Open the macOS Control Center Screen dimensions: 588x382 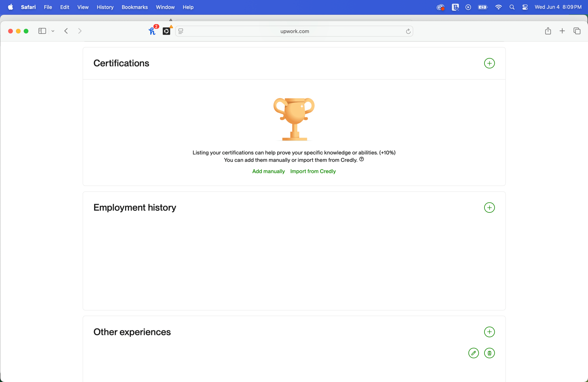coord(525,7)
